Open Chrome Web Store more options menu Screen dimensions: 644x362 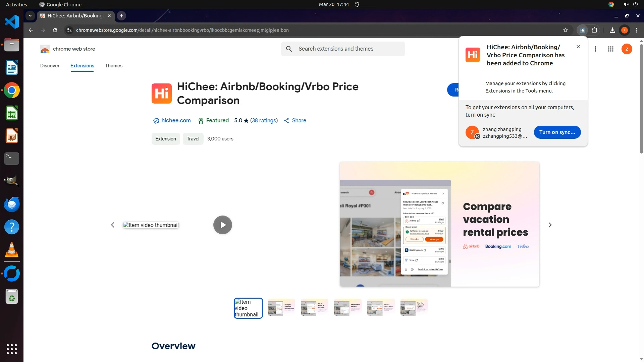point(595,49)
